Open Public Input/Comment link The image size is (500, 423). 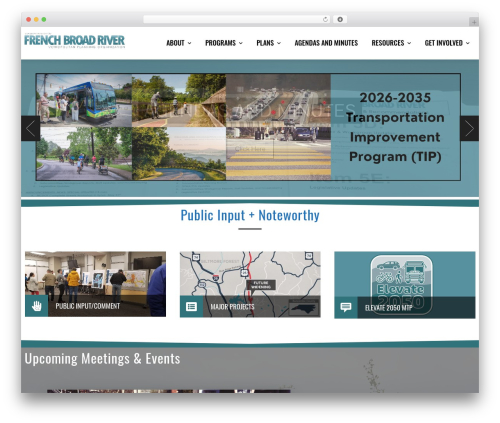tap(88, 306)
